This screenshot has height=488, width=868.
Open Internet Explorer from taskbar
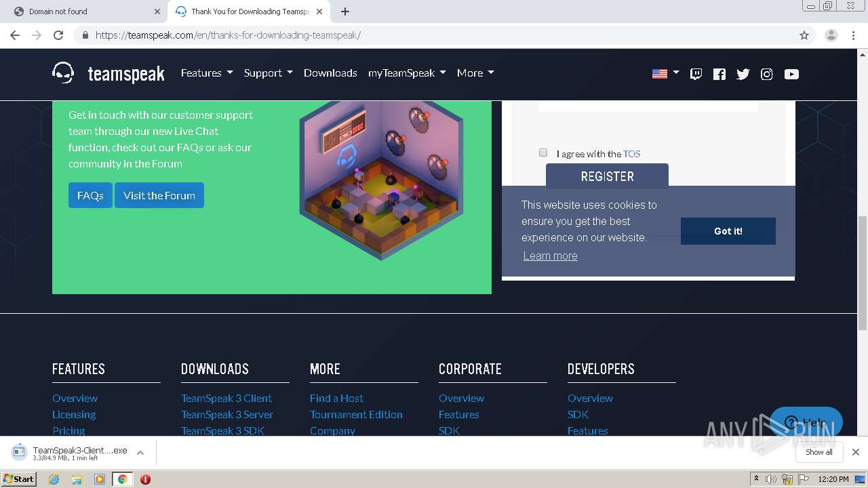[54, 479]
